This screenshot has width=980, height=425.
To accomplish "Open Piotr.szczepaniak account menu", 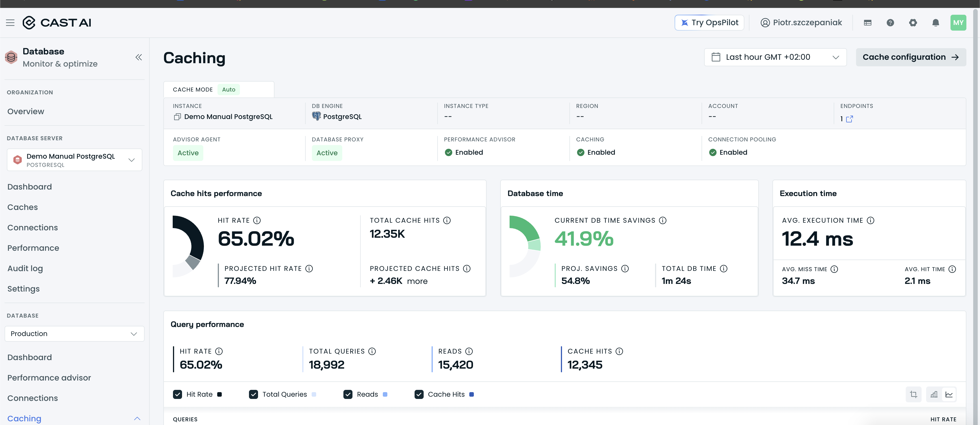I will (x=801, y=23).
